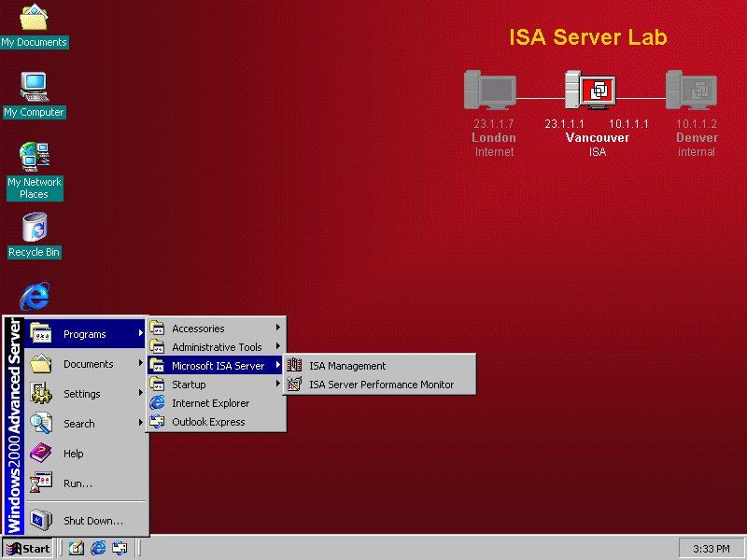Launch Outlook Express from the quick launch bar
The width and height of the screenshot is (747, 560).
pyautogui.click(x=120, y=548)
